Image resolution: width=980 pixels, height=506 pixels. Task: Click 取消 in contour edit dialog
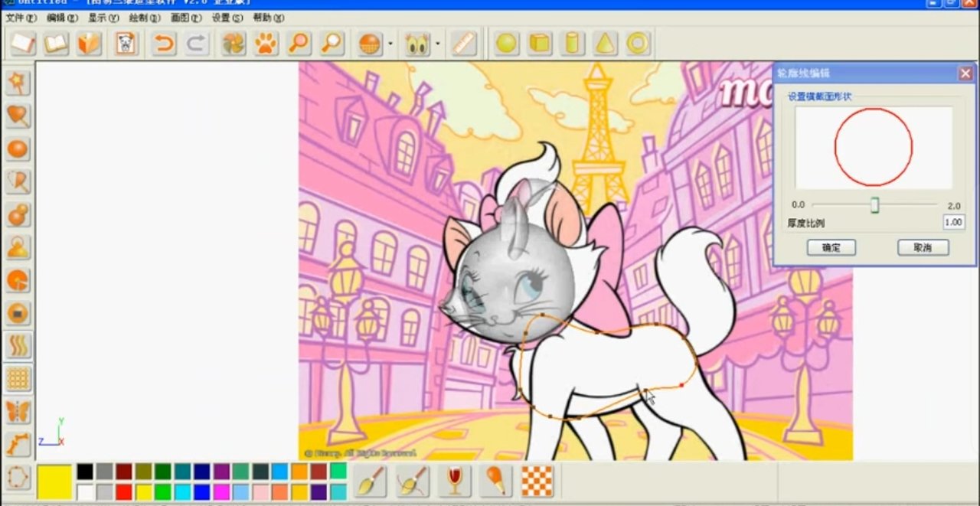click(x=923, y=247)
